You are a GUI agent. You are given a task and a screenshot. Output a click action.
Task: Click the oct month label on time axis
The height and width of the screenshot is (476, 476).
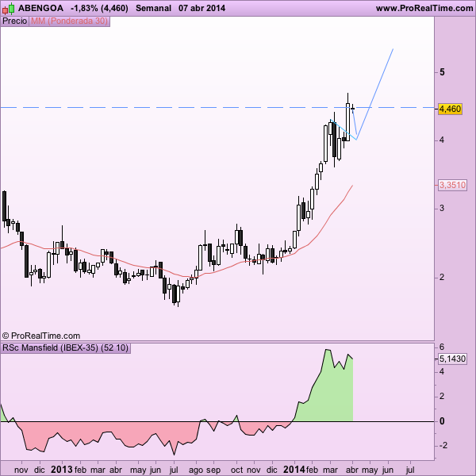236,470
